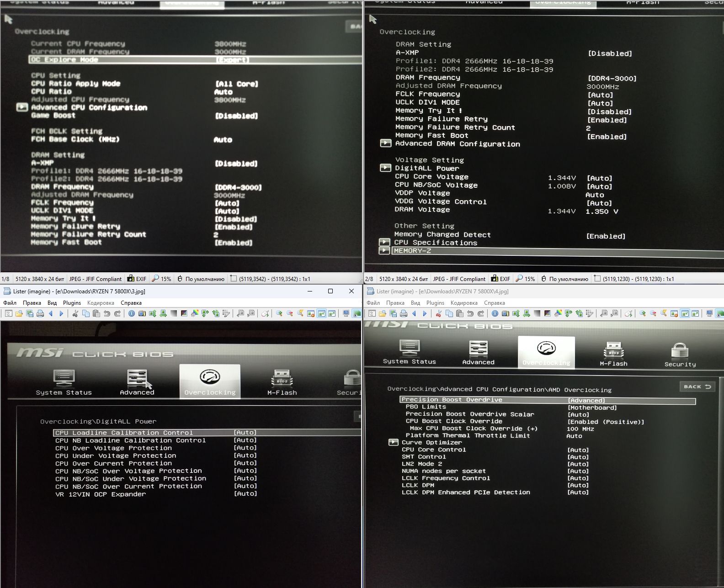This screenshot has height=588, width=724.
Task: Open the CPU Boost Clock Override setting value
Action: tap(606, 422)
